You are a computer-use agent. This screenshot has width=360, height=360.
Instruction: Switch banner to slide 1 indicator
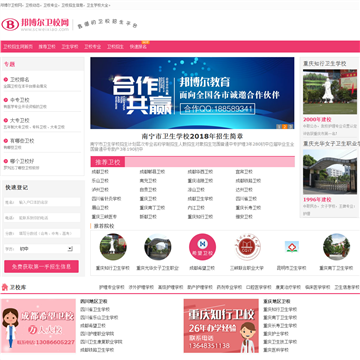pos(279,126)
